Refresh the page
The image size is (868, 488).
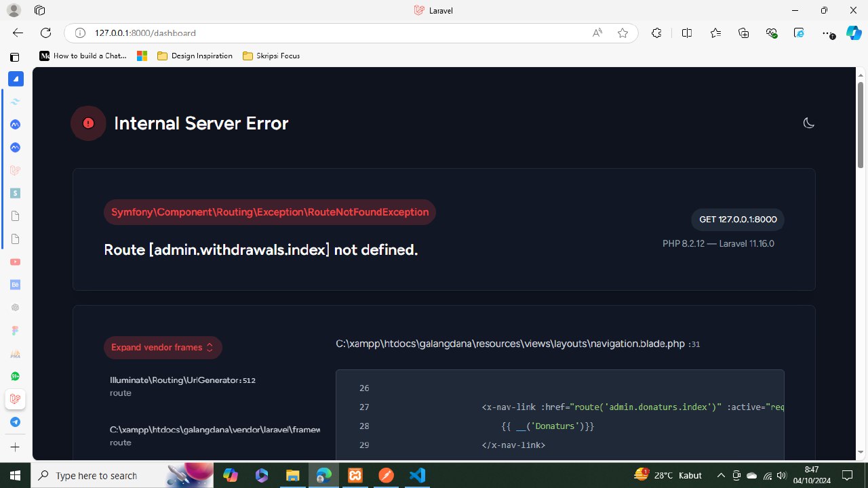tap(45, 33)
